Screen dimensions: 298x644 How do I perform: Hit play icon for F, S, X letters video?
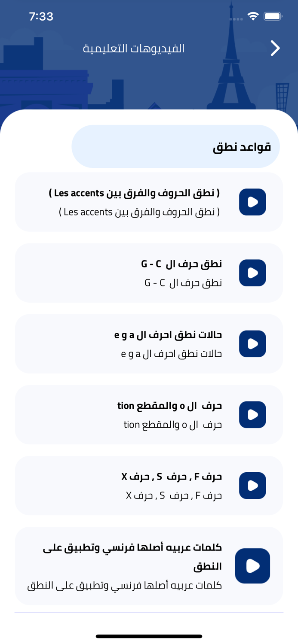point(252,485)
